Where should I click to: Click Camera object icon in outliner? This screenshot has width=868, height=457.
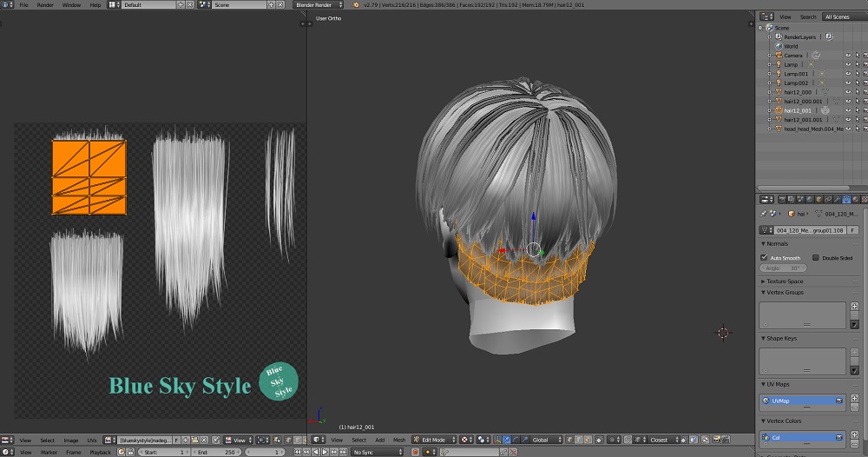(x=779, y=55)
